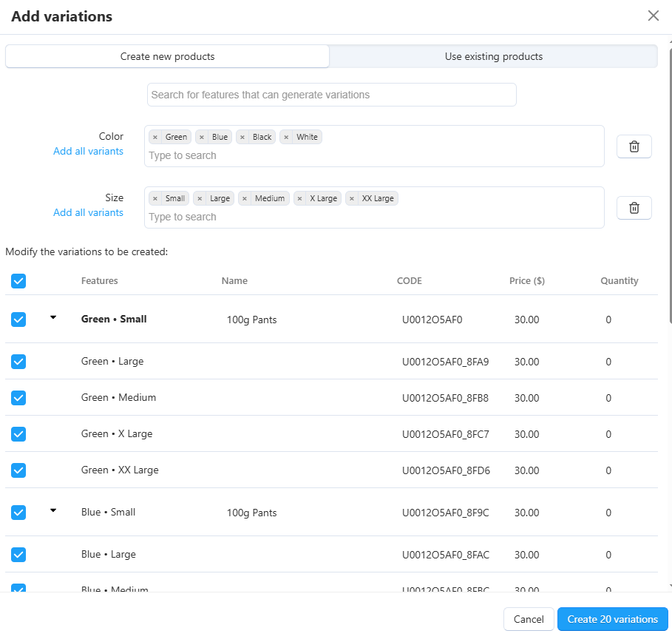The image size is (672, 642).
Task: Collapse the Blue • Small group arrow
Action: point(53,510)
